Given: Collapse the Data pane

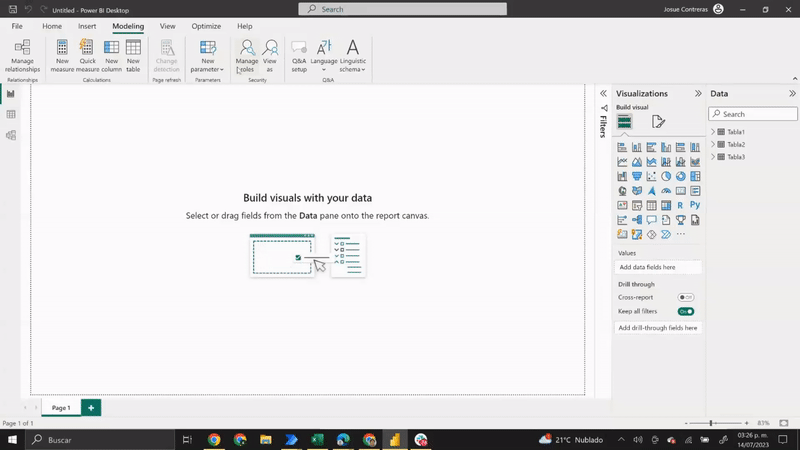Looking at the screenshot, I should point(792,93).
